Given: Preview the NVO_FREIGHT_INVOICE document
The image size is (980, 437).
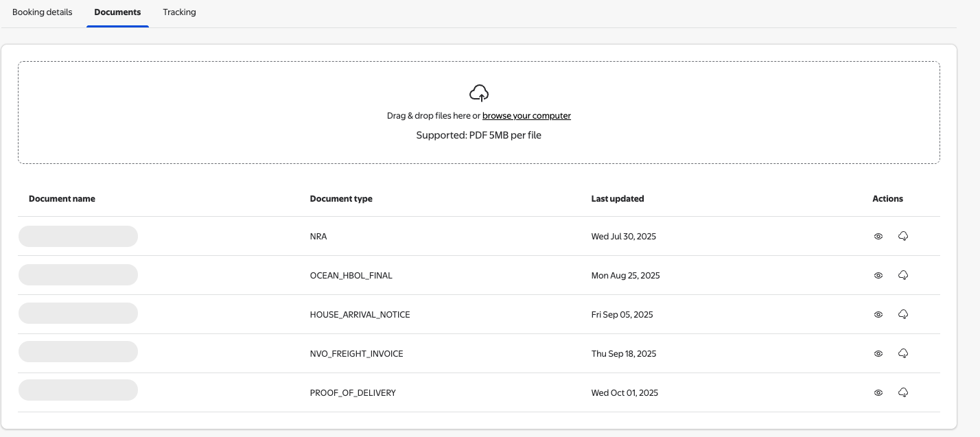Looking at the screenshot, I should click(878, 353).
